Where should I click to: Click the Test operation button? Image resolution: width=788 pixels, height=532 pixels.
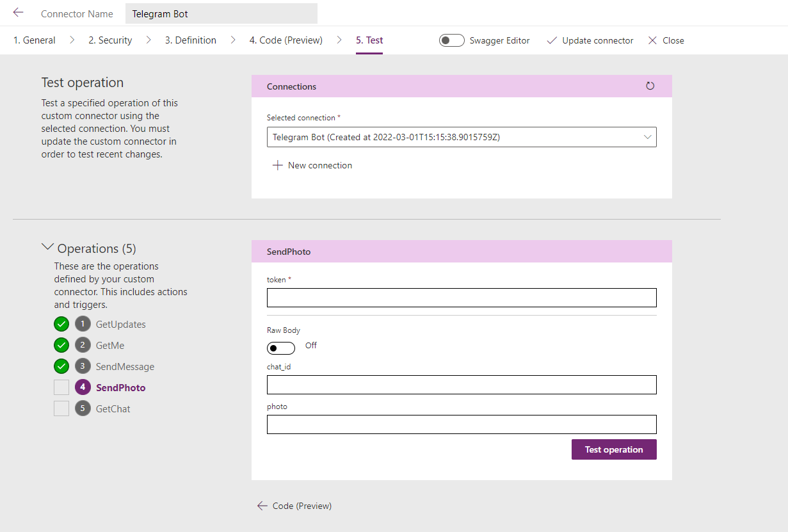(614, 449)
